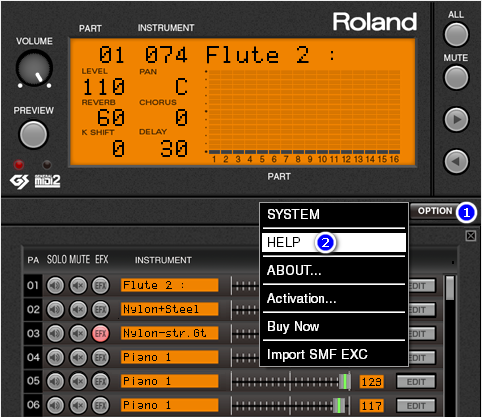The width and height of the screenshot is (482, 417).
Task: Click level meter column 16 on display
Action: [x=394, y=112]
